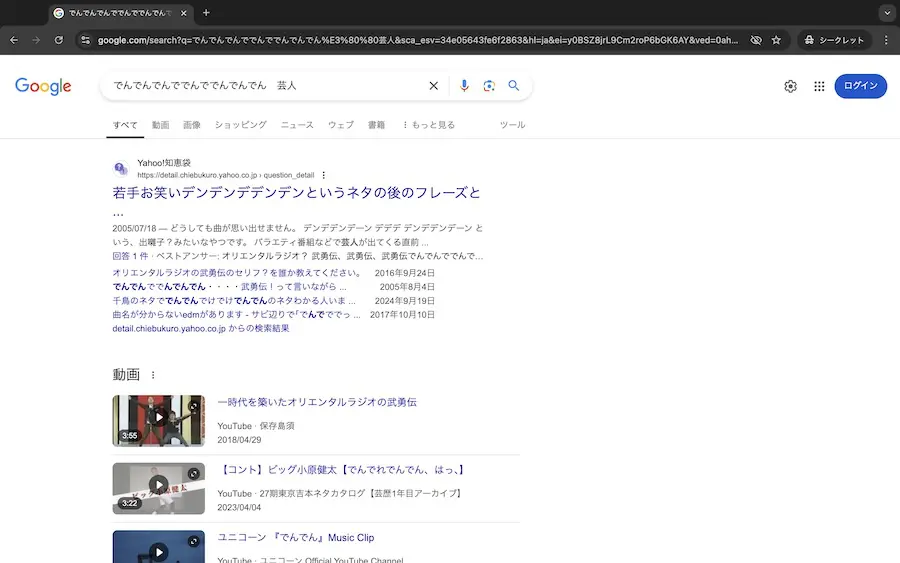Screen dimensions: 900x563
Task: Click the voice search microphone icon
Action: (464, 86)
